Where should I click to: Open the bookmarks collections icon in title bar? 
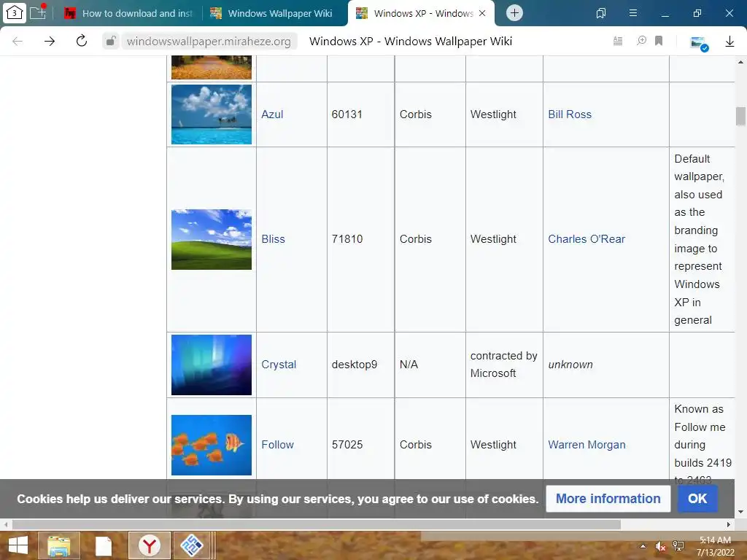pyautogui.click(x=601, y=13)
